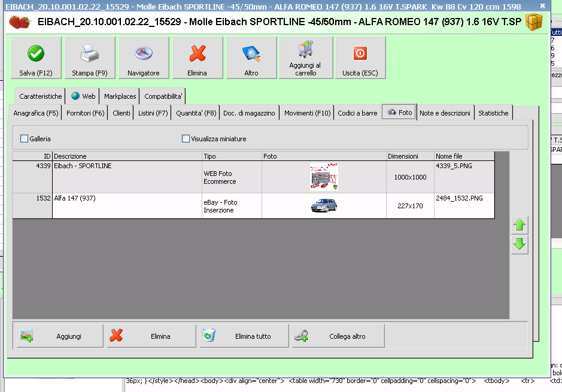Click the Tipo column header
This screenshot has width=562, height=392.
[x=232, y=156]
